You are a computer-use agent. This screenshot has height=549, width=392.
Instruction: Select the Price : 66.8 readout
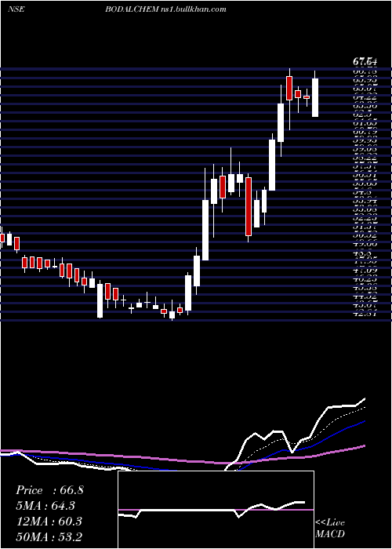pyautogui.click(x=49, y=490)
